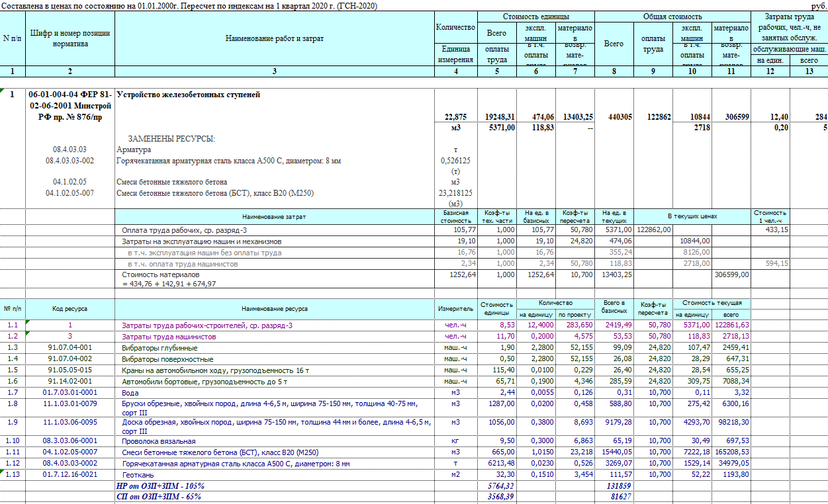This screenshot has height=504, width=828.
Task: Click the 'В текущих ценах' header
Action: pyautogui.click(x=692, y=217)
